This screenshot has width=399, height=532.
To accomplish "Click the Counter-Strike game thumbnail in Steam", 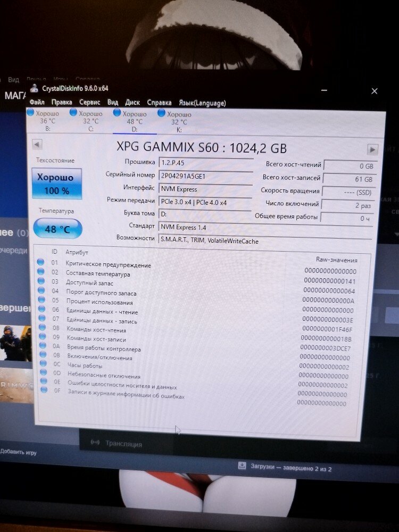I will pos(15,343).
